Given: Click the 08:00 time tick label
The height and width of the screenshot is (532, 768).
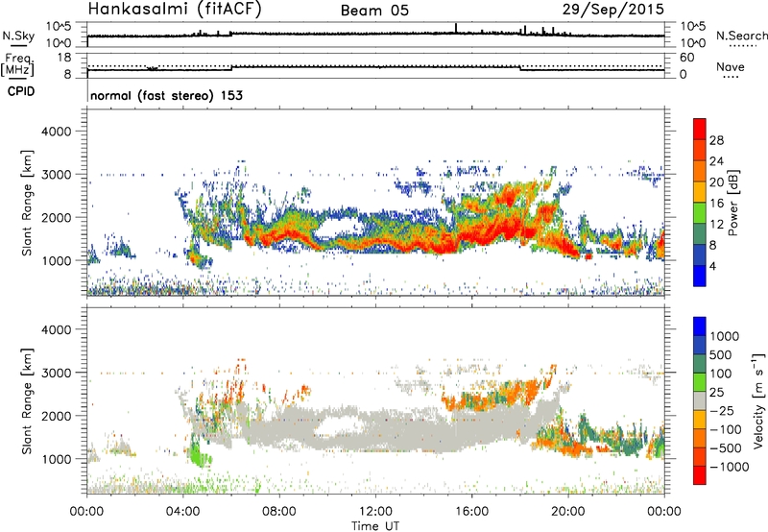Looking at the screenshot, I should tap(279, 512).
